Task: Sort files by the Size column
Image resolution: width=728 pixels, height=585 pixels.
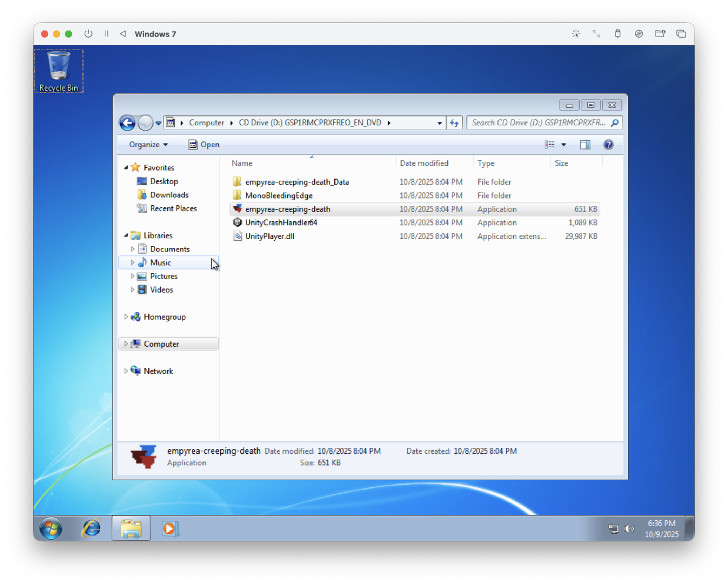Action: (561, 164)
